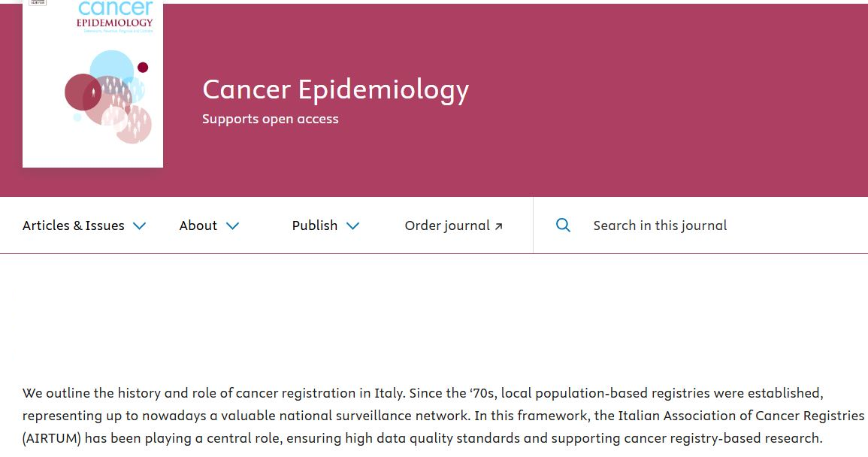Viewport: 868px width, 457px height.
Task: Click the dark maroon circle on cover art
Action: pyautogui.click(x=82, y=92)
